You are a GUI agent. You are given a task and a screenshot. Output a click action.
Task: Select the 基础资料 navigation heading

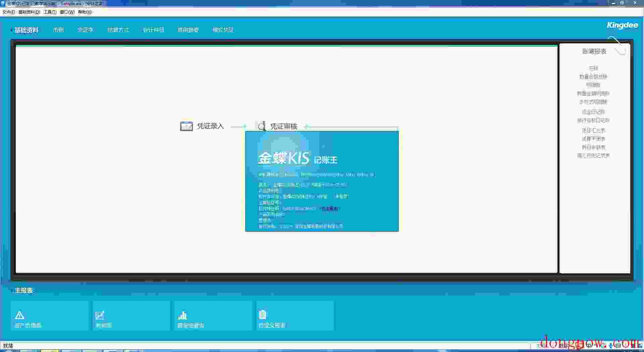tap(26, 30)
